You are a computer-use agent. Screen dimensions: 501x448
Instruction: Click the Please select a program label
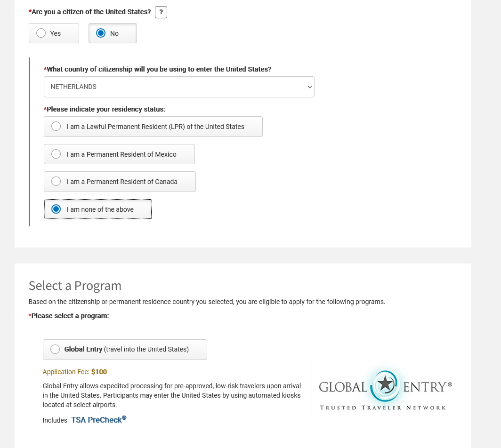pyautogui.click(x=69, y=316)
